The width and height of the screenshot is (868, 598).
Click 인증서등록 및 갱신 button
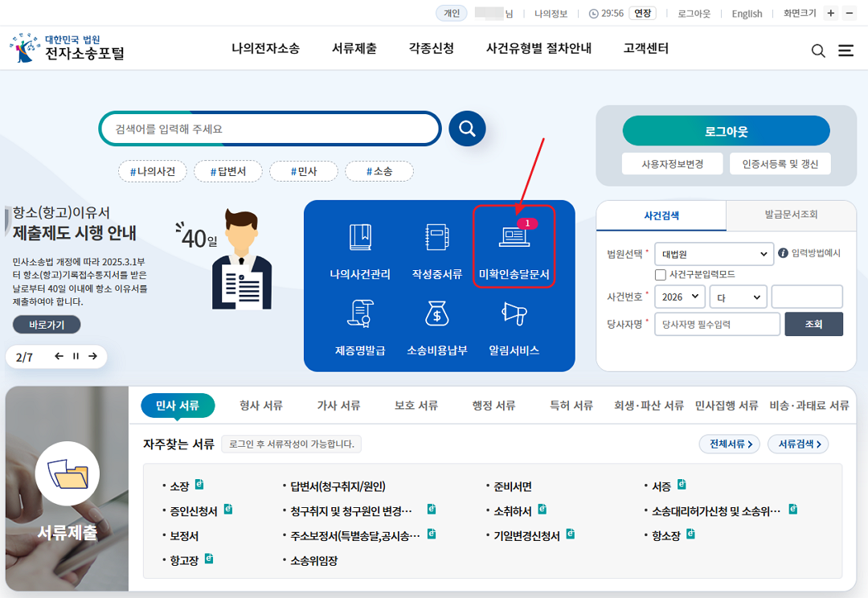pos(780,164)
